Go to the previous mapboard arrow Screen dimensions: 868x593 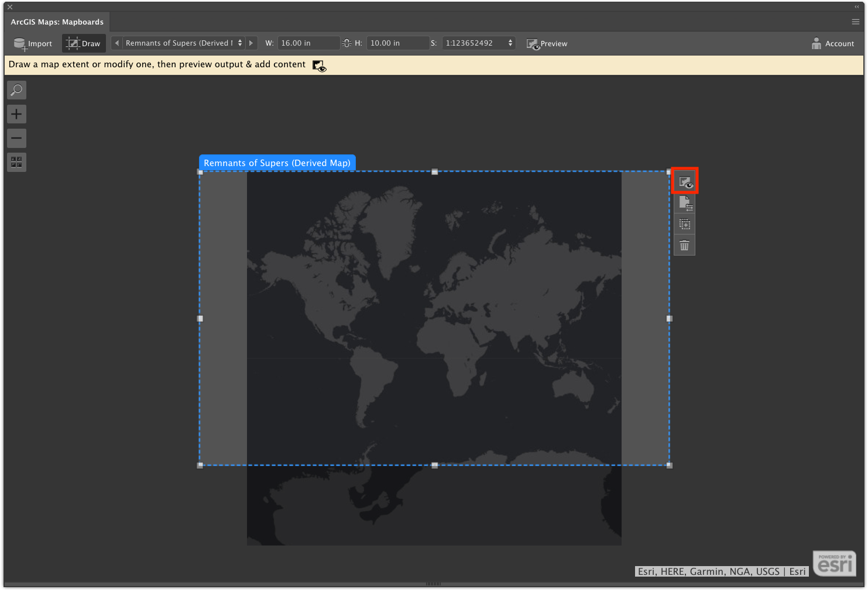click(x=116, y=43)
